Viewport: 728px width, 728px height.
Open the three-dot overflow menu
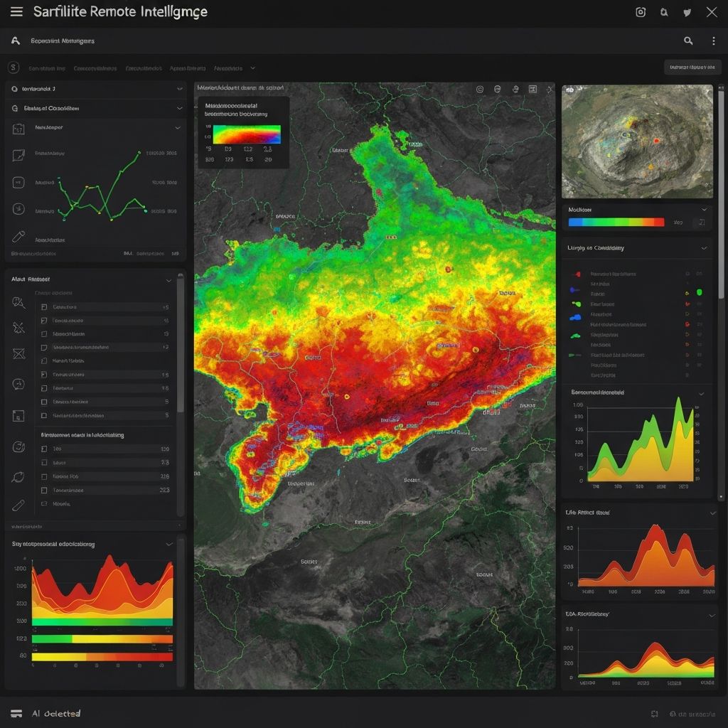coord(713,41)
